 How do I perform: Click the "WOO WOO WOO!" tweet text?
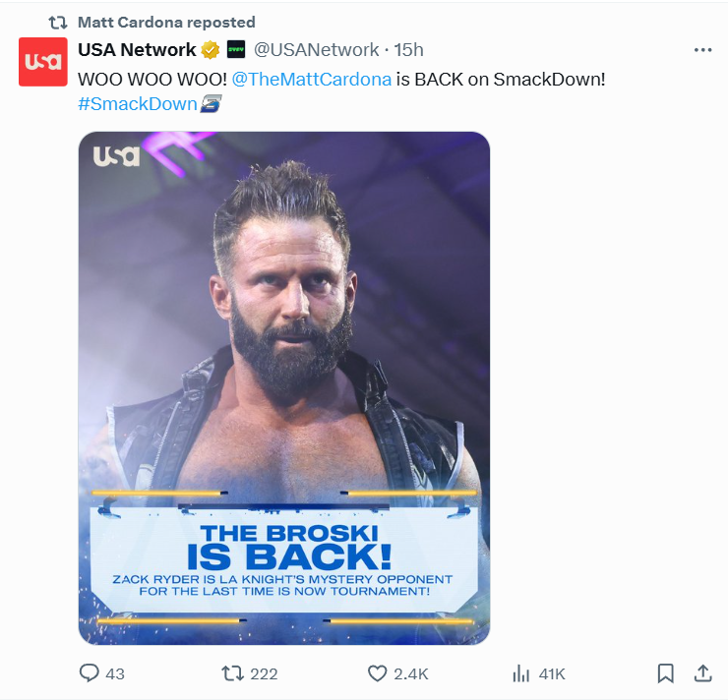tap(152, 78)
